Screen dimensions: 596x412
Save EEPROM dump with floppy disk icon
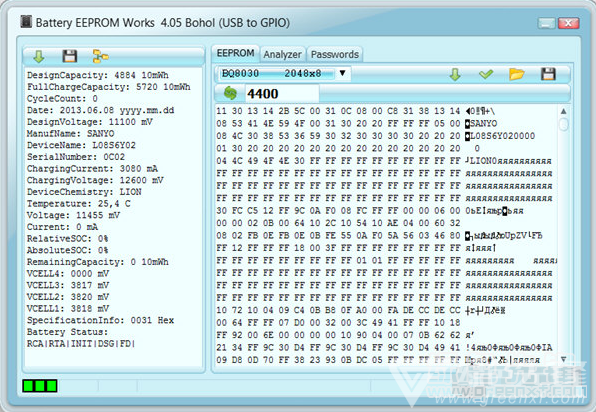(548, 74)
